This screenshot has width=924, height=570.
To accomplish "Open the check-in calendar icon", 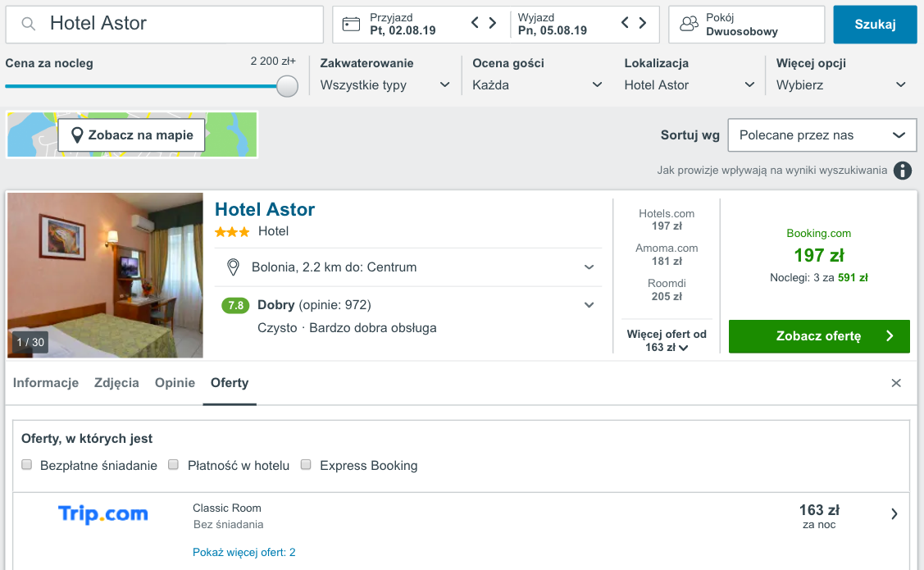I will [351, 24].
